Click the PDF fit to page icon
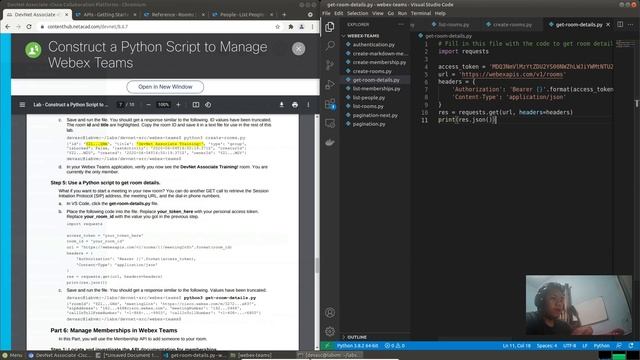 click(196, 105)
